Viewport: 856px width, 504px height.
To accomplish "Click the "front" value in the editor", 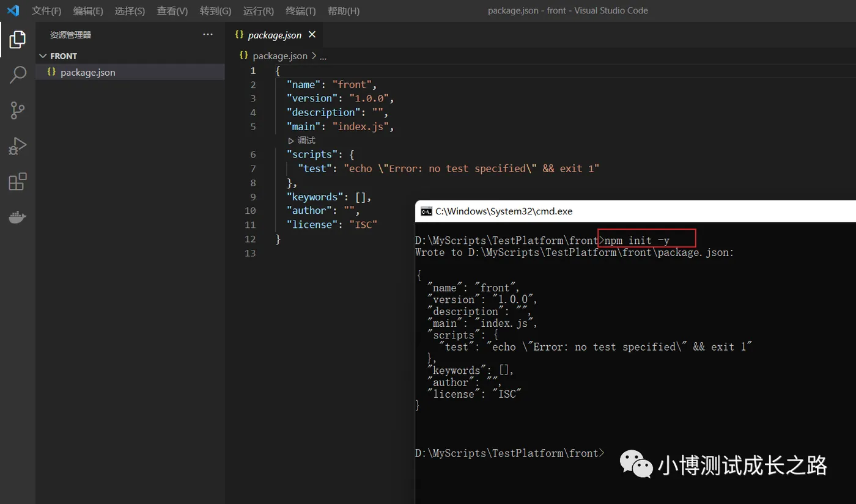I will point(352,84).
